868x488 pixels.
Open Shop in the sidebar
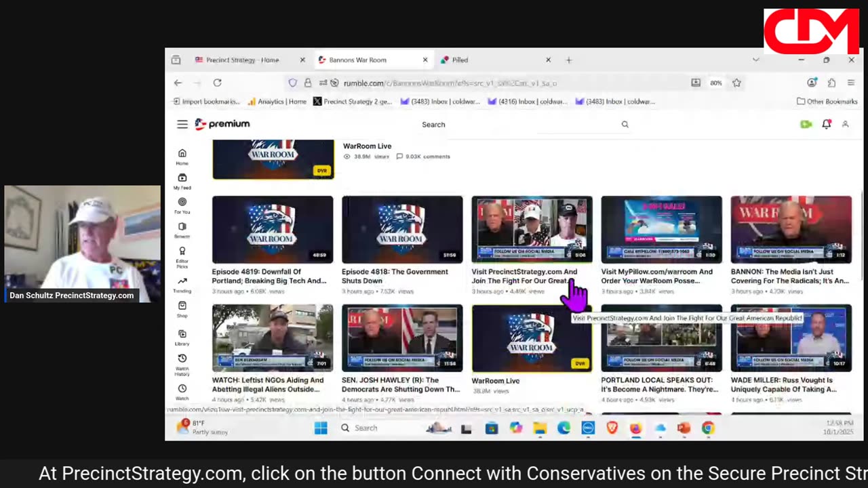pyautogui.click(x=182, y=310)
